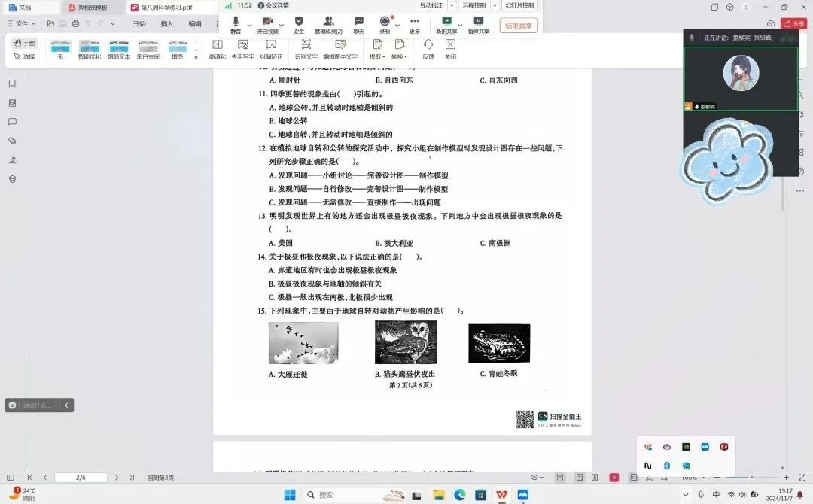The height and width of the screenshot is (504, 813).
Task: Open the 聊天 chat panel in meeting toolbar
Action: 358,25
